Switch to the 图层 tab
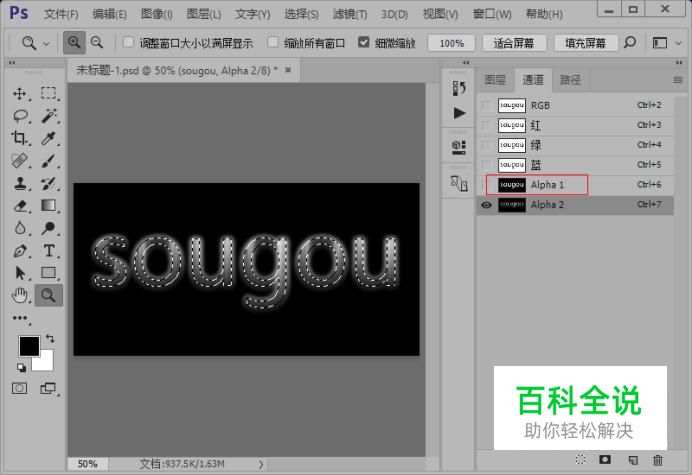692x475 pixels. pyautogui.click(x=495, y=80)
